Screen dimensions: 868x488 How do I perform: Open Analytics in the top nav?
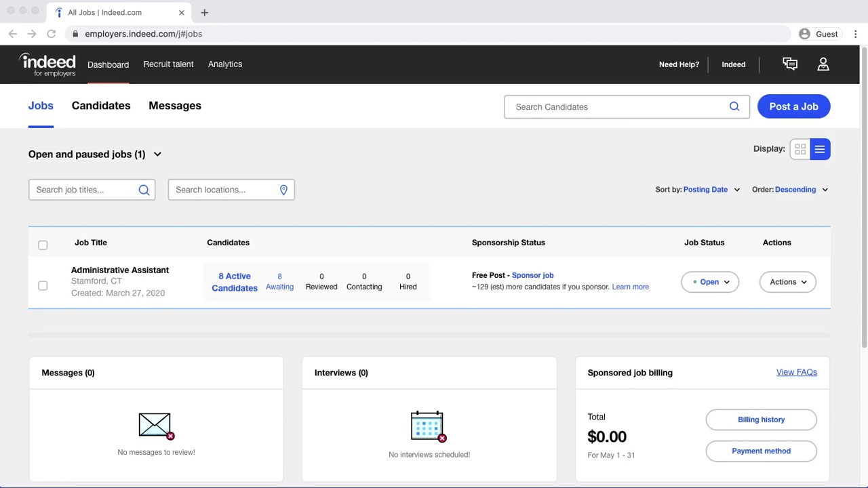(225, 64)
